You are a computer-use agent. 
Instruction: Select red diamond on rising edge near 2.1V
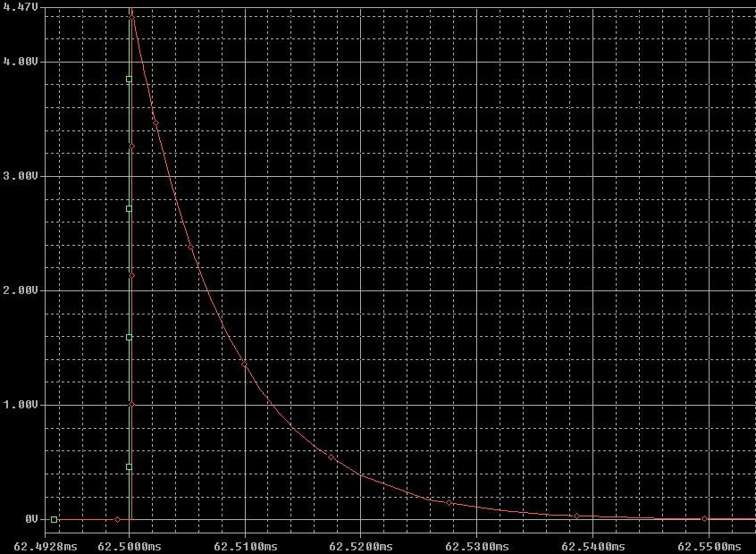[131, 276]
